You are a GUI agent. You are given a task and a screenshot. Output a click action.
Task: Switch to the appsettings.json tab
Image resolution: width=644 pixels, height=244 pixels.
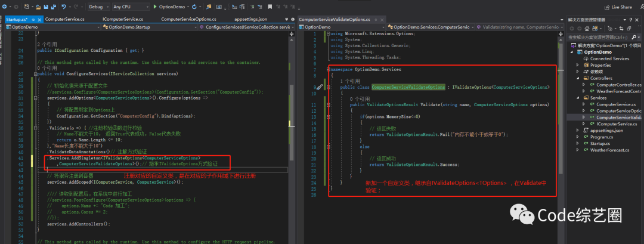250,19
